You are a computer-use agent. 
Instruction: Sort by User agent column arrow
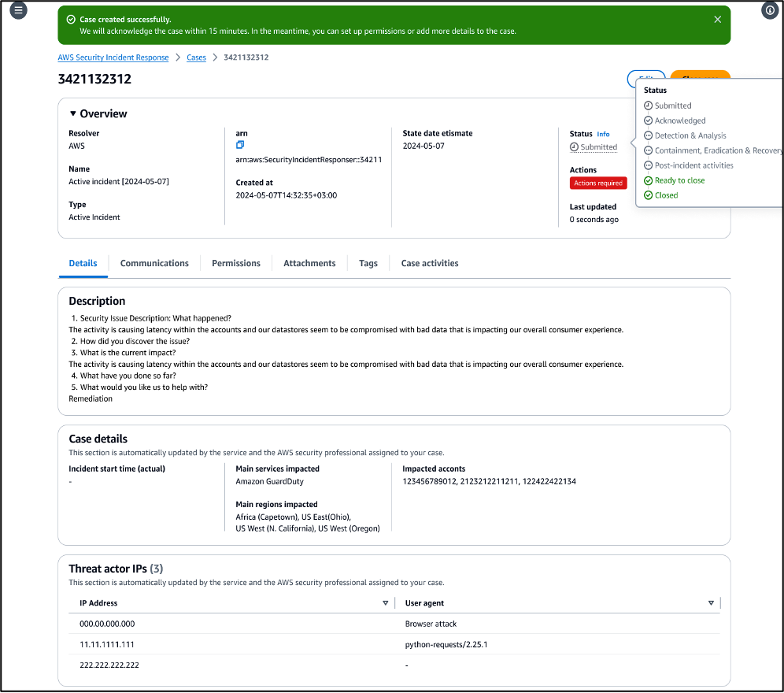pyautogui.click(x=711, y=603)
